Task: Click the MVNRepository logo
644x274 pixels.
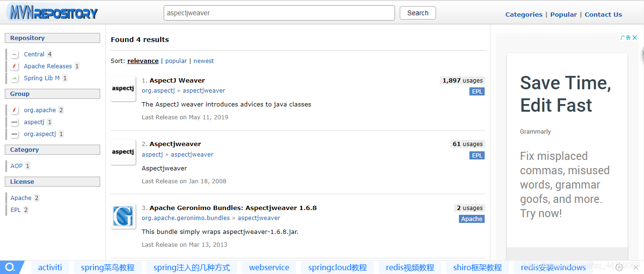Action: coord(52,13)
